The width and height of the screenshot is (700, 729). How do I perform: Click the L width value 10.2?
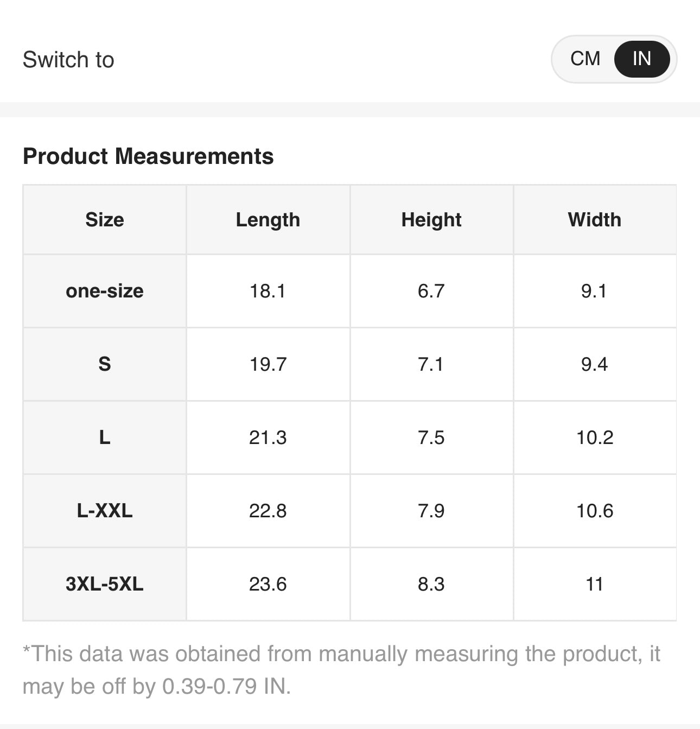(595, 438)
